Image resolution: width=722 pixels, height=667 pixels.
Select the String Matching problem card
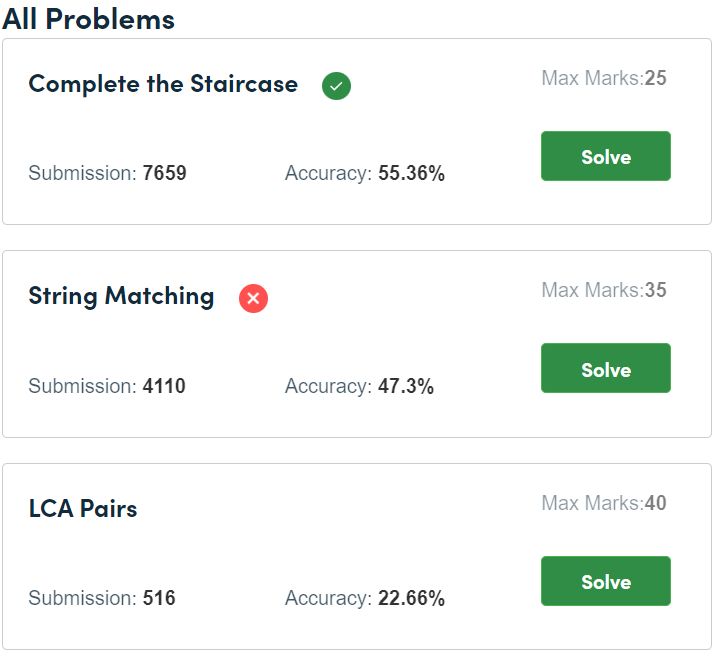pyautogui.click(x=357, y=344)
